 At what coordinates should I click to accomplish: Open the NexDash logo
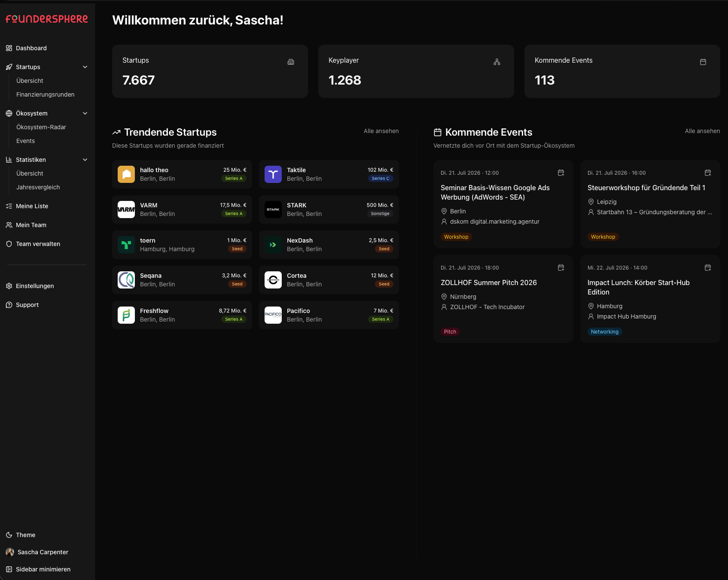pos(273,245)
